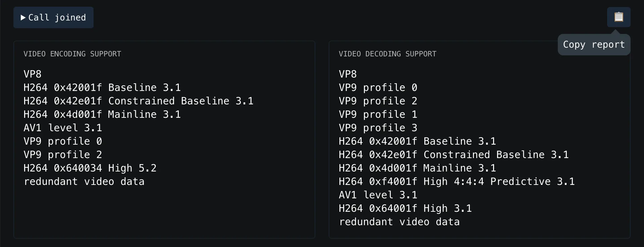Image resolution: width=644 pixels, height=247 pixels.
Task: Click VP9 profile 1 decoding entry
Action: point(378,114)
